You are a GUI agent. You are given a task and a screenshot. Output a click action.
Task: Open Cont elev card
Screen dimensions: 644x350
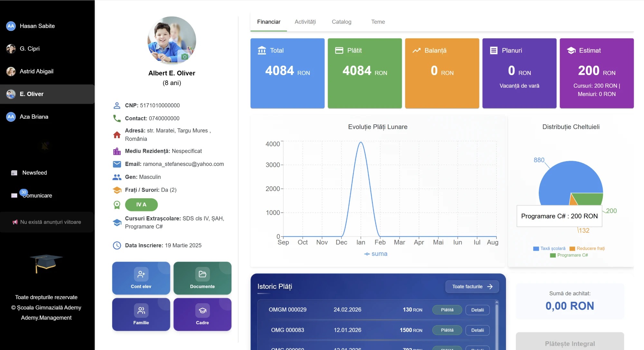pos(141,278)
